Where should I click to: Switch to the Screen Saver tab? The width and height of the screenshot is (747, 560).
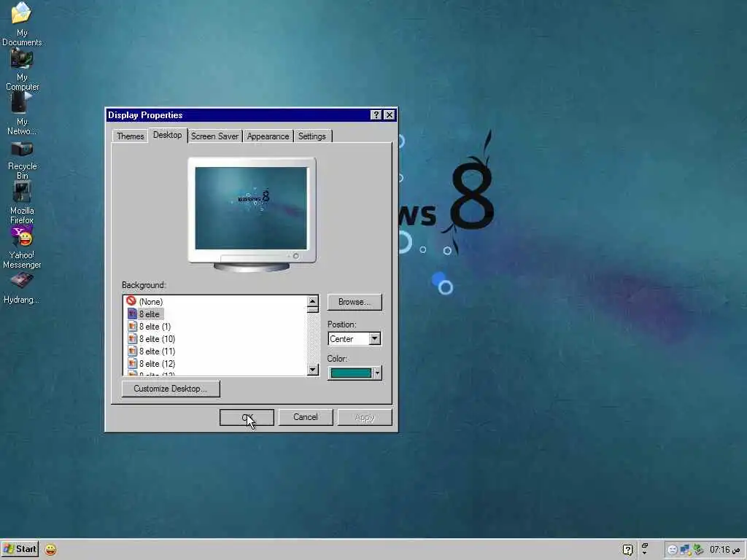pyautogui.click(x=214, y=136)
